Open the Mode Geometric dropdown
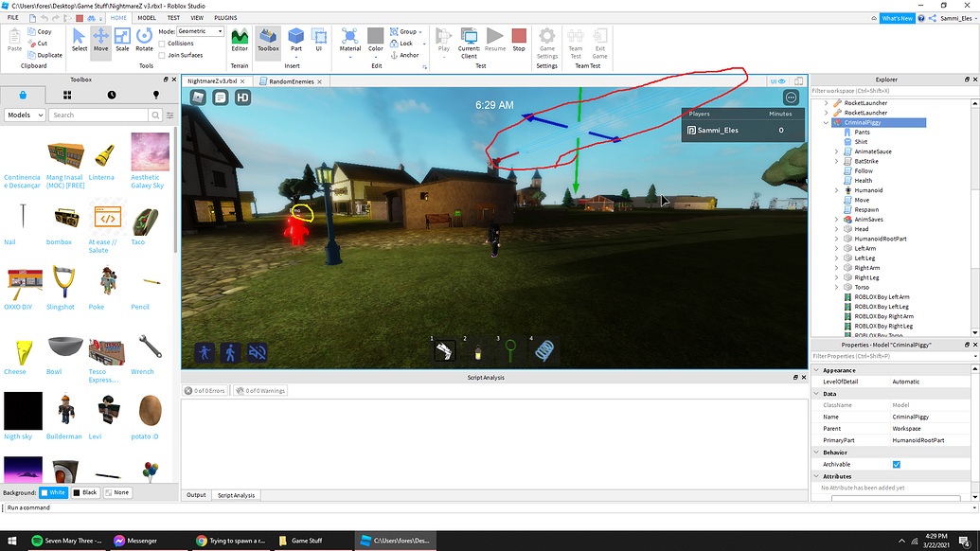 (200, 31)
